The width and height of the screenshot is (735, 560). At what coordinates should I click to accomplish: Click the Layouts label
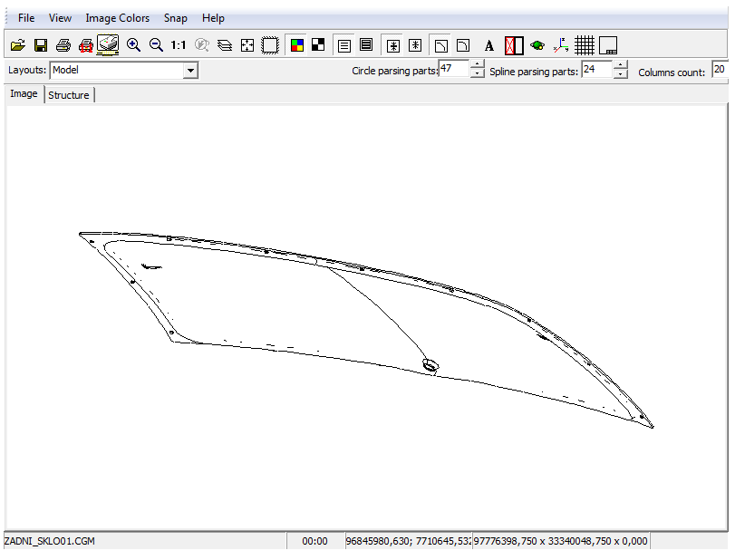point(27,71)
